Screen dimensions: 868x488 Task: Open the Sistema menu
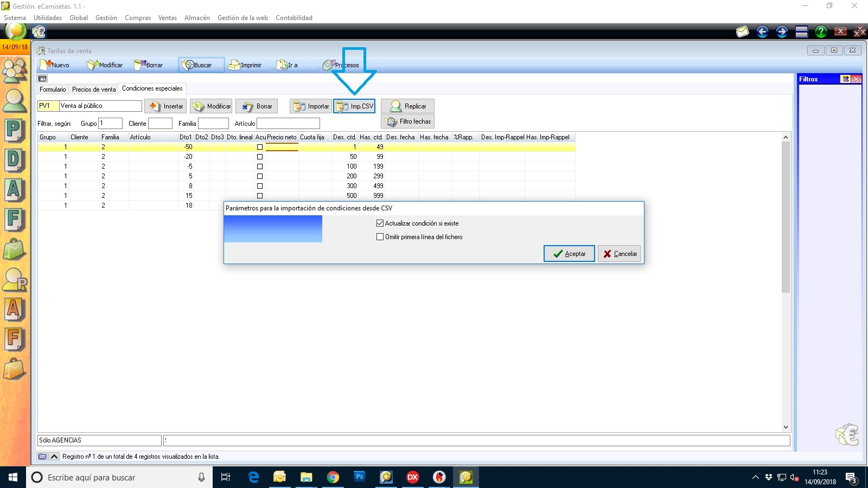(15, 18)
